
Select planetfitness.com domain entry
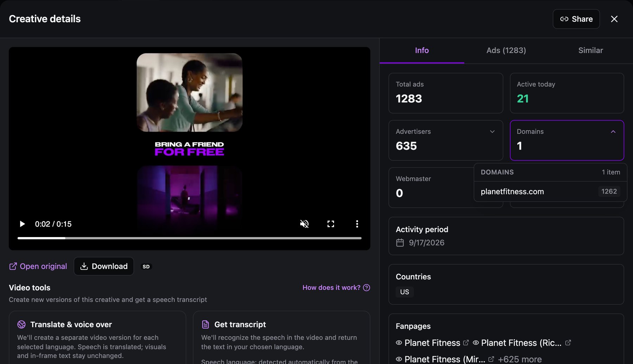pos(550,191)
